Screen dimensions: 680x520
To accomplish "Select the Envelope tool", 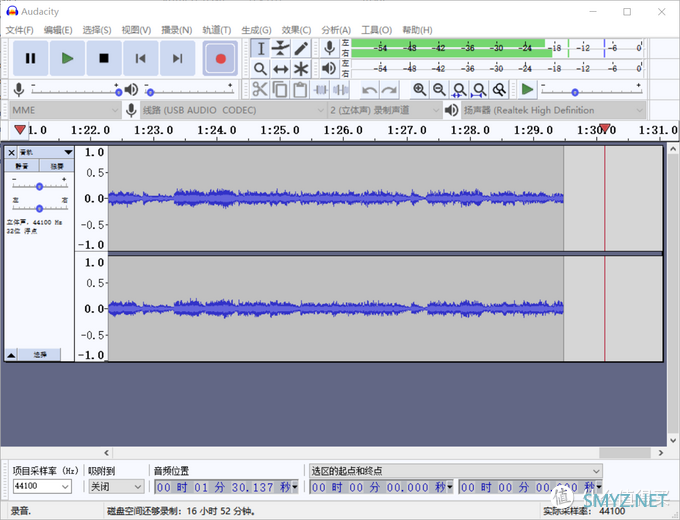I will pyautogui.click(x=281, y=48).
